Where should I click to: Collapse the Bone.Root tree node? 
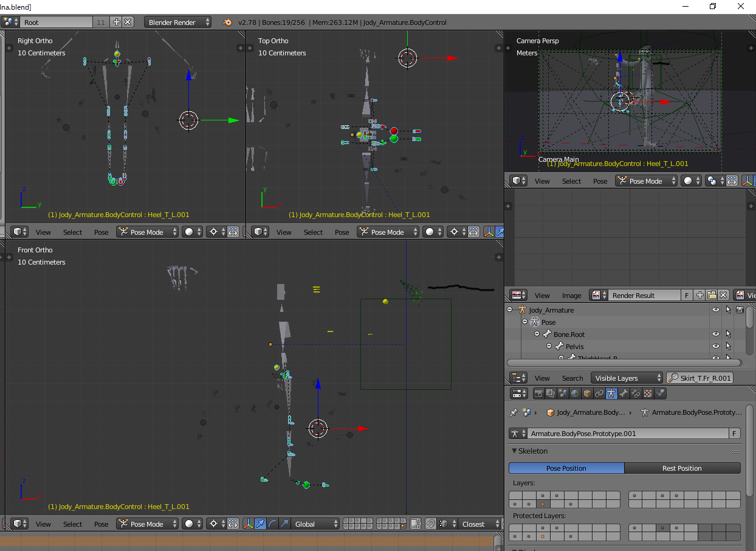537,334
